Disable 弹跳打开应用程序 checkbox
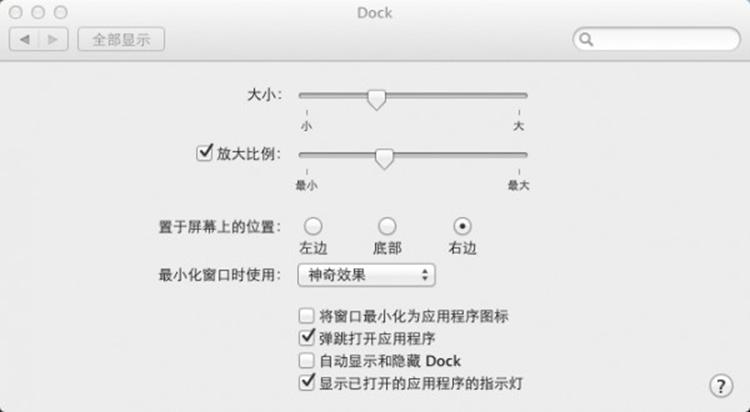The width and height of the screenshot is (750, 412). pyautogui.click(x=306, y=338)
